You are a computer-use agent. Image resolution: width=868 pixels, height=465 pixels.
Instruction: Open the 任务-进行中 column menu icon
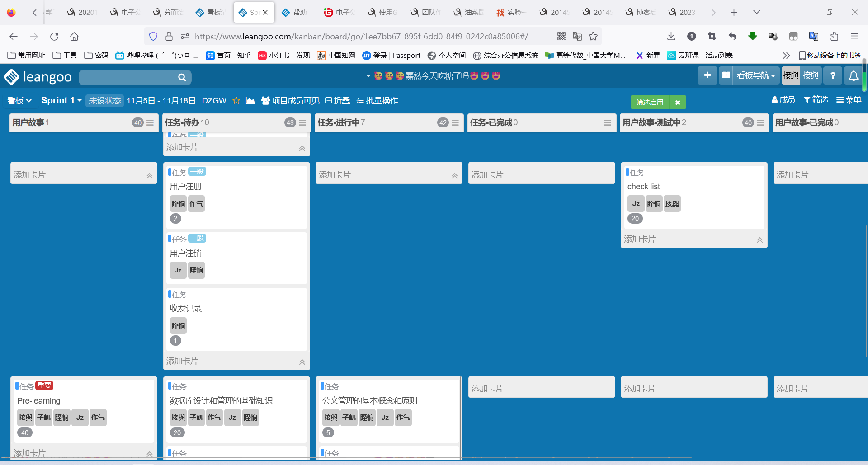455,122
